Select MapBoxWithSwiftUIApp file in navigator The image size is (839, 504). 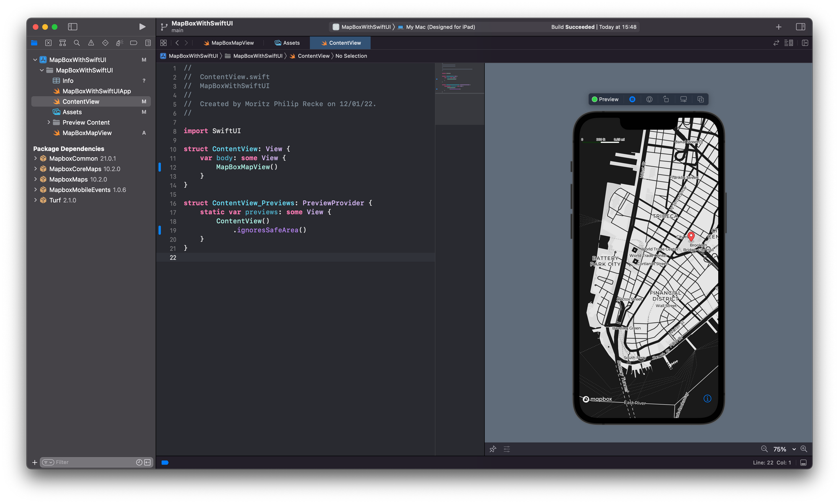(96, 91)
